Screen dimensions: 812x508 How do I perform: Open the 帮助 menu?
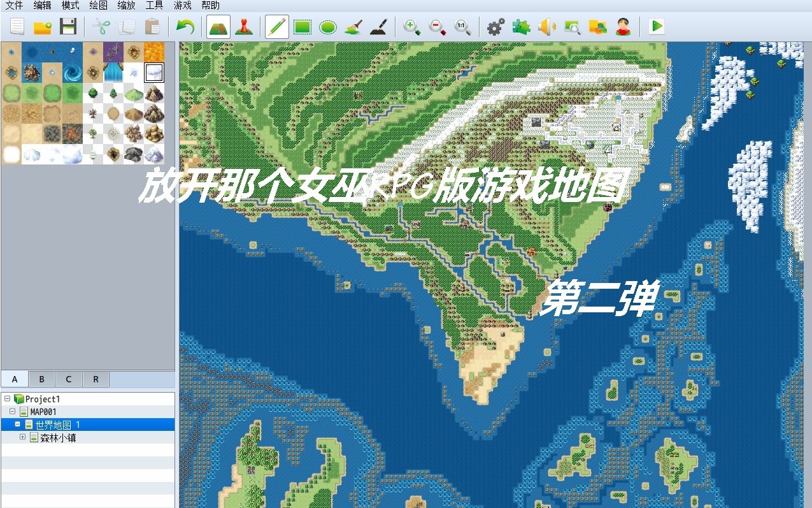click(x=210, y=6)
